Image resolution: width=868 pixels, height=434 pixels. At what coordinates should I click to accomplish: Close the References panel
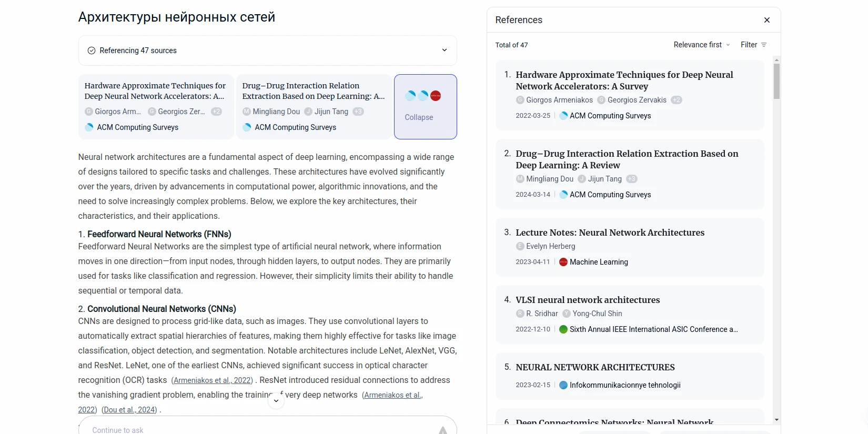point(766,20)
